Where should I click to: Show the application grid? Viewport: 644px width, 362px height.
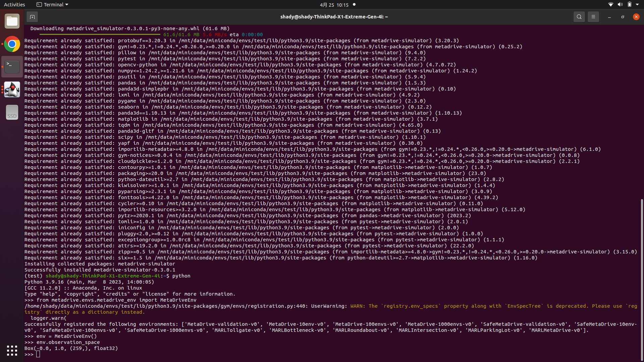[12, 350]
